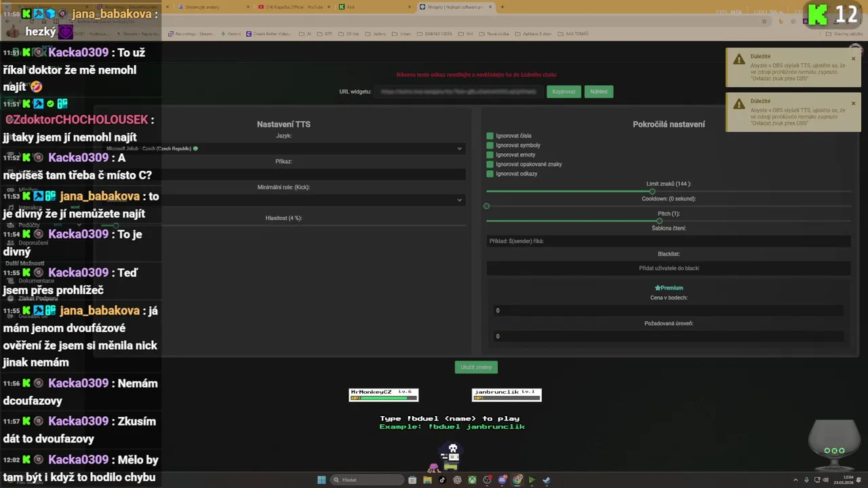Click the Pitch slider handle
The image size is (868, 488).
[x=659, y=221]
